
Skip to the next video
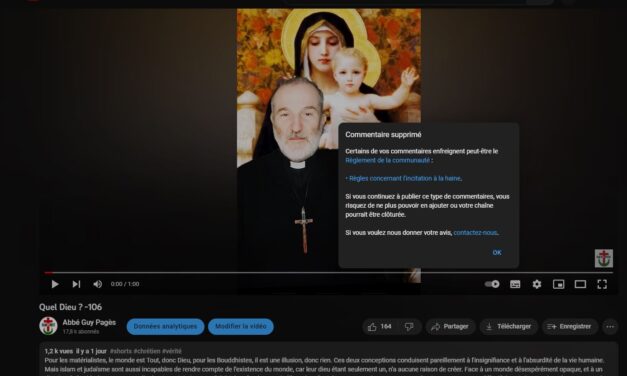[76, 284]
